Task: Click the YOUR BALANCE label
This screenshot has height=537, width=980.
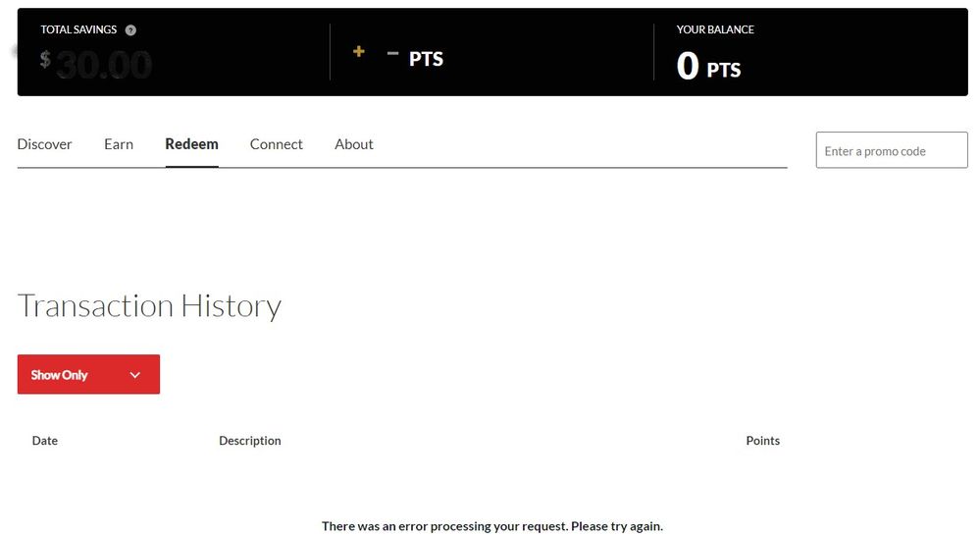Action: point(715,30)
